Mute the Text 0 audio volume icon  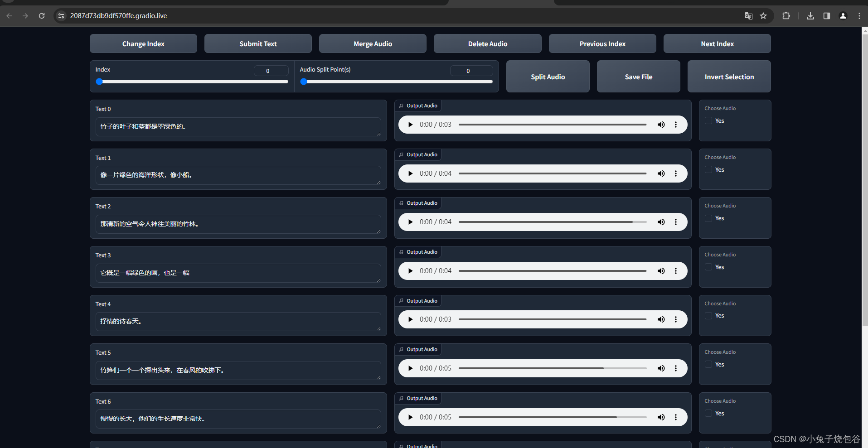661,125
